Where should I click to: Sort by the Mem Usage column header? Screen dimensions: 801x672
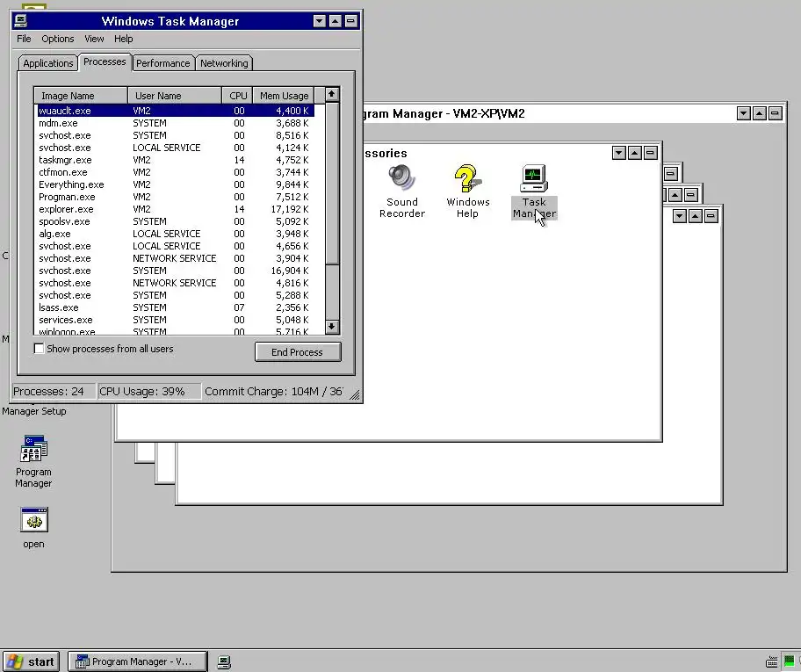coord(284,96)
